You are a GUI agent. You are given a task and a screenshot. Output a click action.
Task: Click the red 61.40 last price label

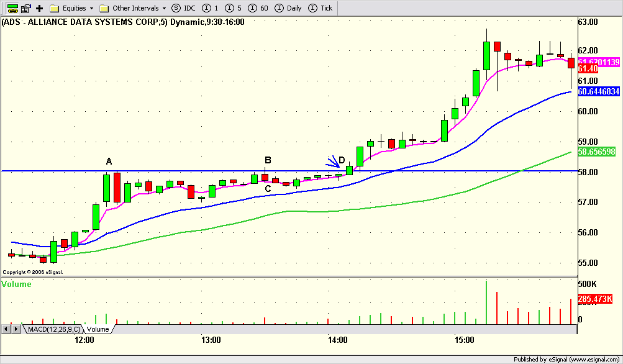coord(588,69)
